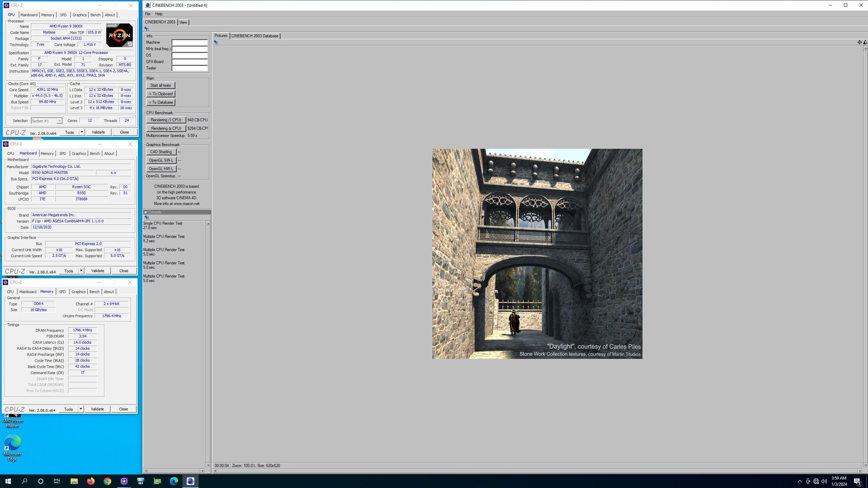The image size is (868, 488).
Task: Switch to the CINEBENCH taskbar icon
Action: click(190, 481)
